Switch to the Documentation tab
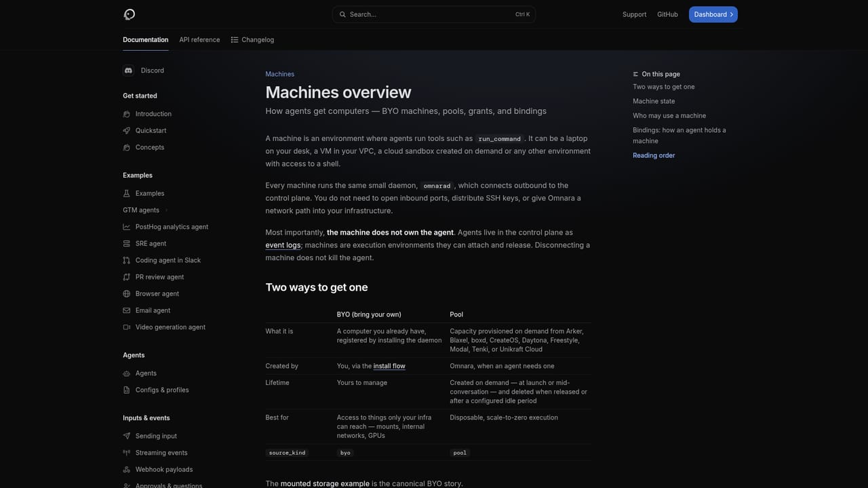Viewport: 868px width, 488px height. click(146, 40)
